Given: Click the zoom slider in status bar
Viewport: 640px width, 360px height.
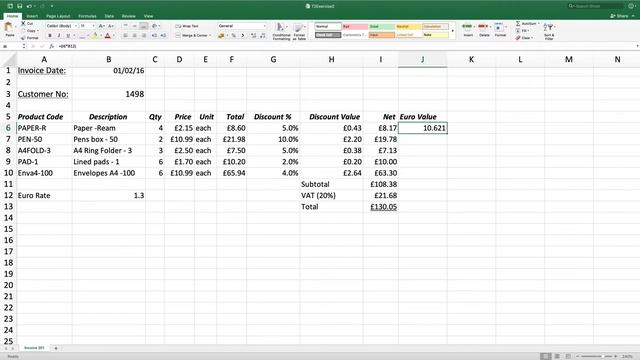Looking at the screenshot, I should [x=597, y=356].
